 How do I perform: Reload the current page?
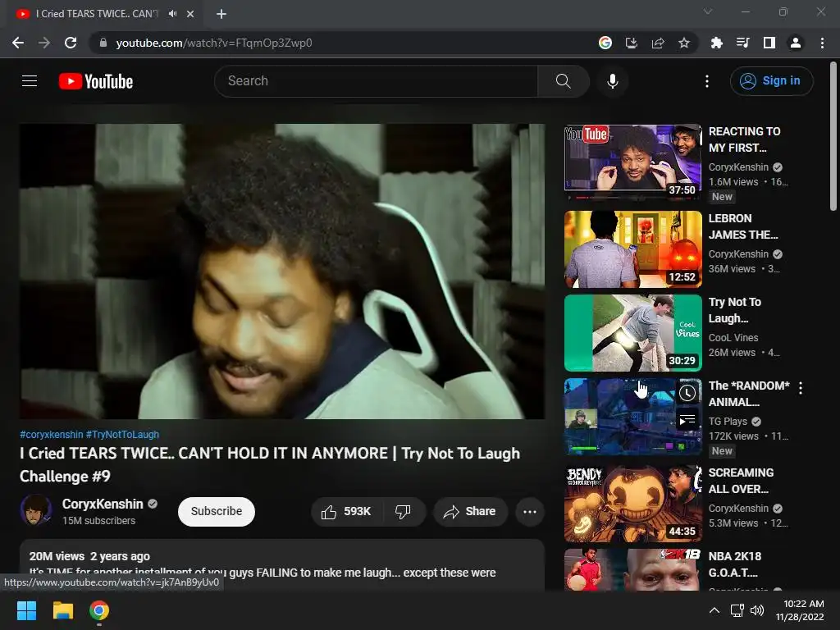point(71,43)
